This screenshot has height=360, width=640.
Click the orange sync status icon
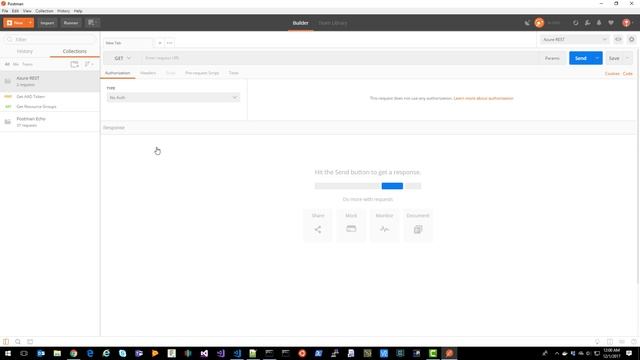539,23
